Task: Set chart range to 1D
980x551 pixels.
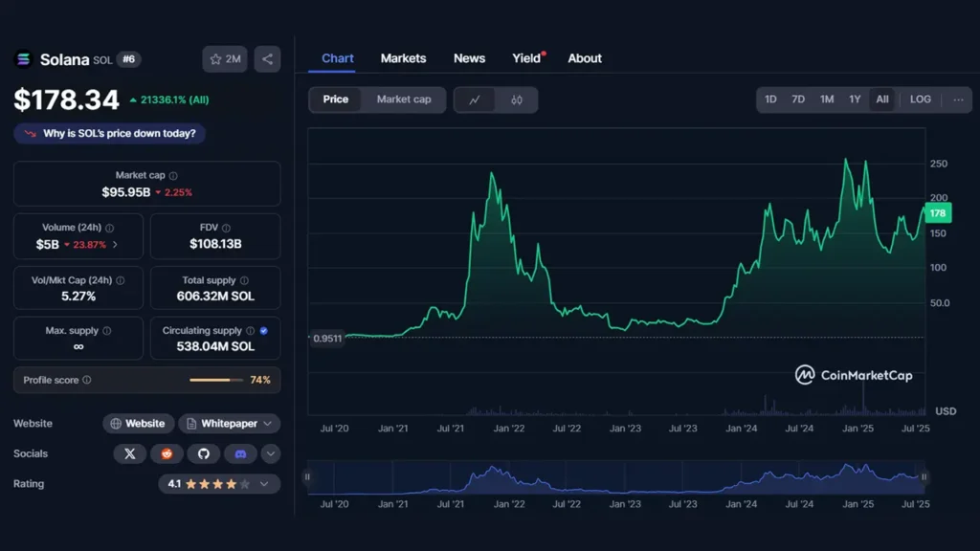Action: click(770, 99)
